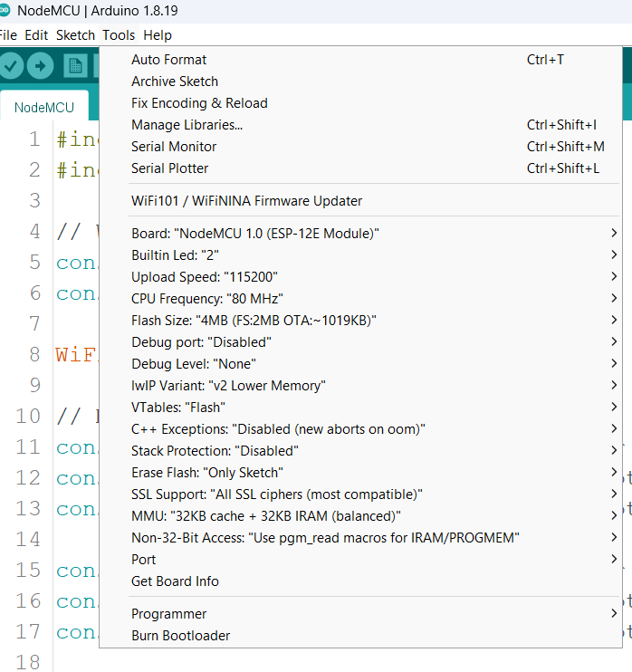
Task: Expand the Non-32-Bit Access submenu
Action: (360, 538)
